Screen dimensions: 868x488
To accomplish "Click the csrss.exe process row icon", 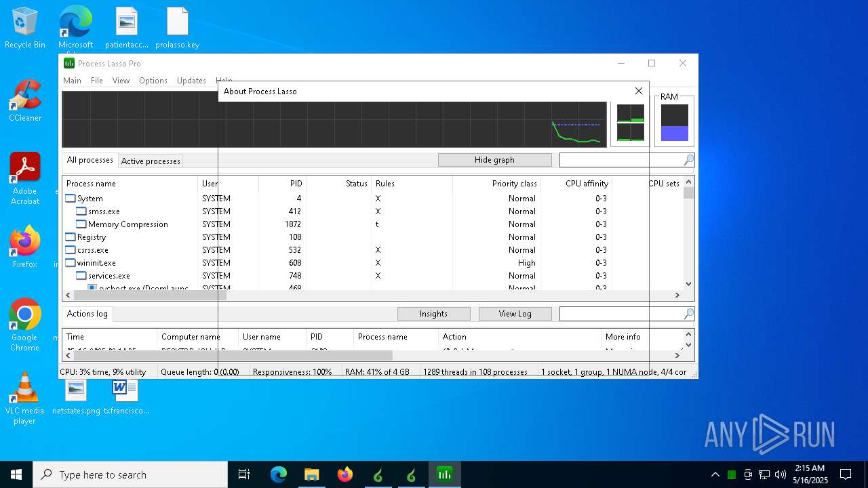I will coord(71,250).
